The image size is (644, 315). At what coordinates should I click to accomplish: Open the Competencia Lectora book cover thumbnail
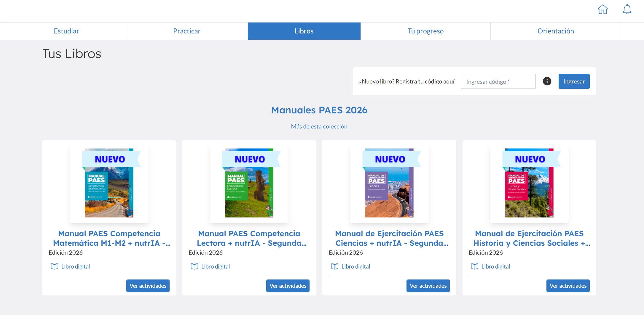(249, 184)
